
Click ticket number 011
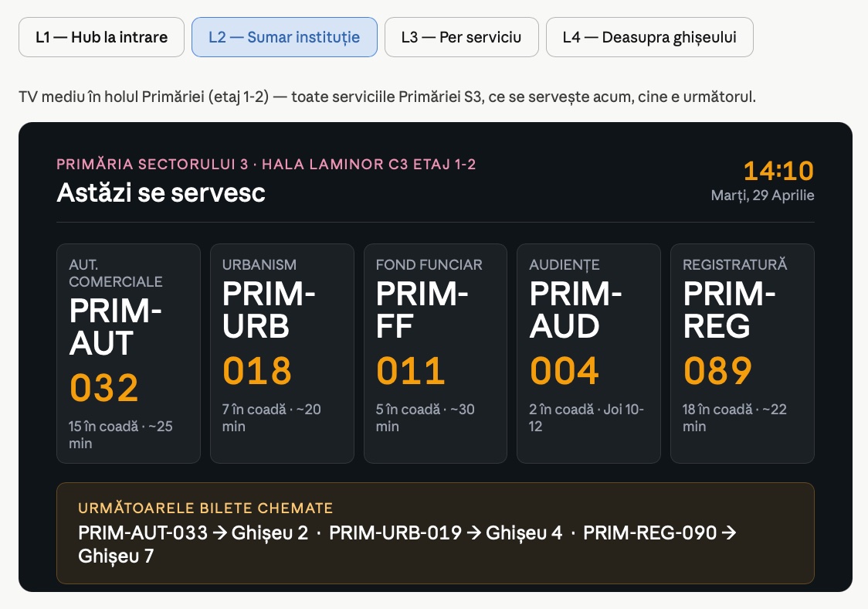pos(410,371)
